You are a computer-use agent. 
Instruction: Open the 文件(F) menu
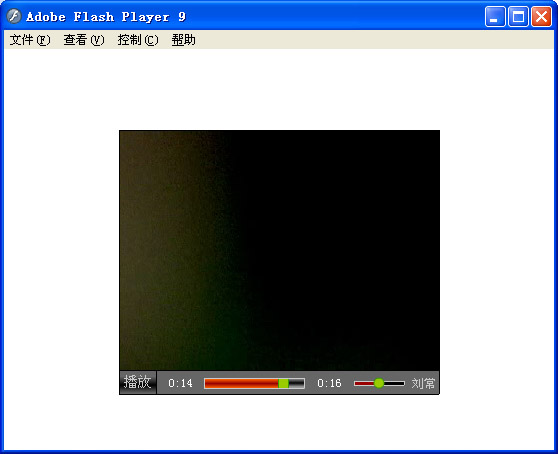tap(30, 40)
